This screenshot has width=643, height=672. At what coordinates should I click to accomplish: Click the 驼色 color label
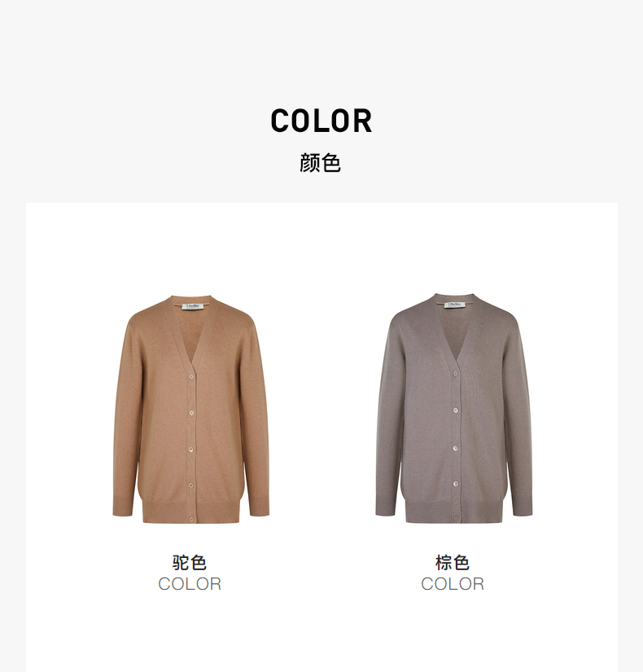[190, 562]
